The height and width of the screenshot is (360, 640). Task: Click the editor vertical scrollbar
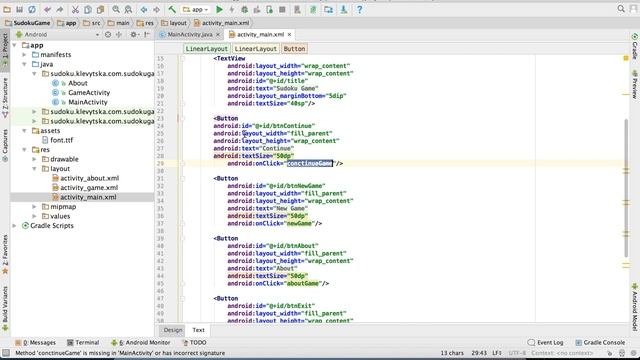click(x=626, y=188)
